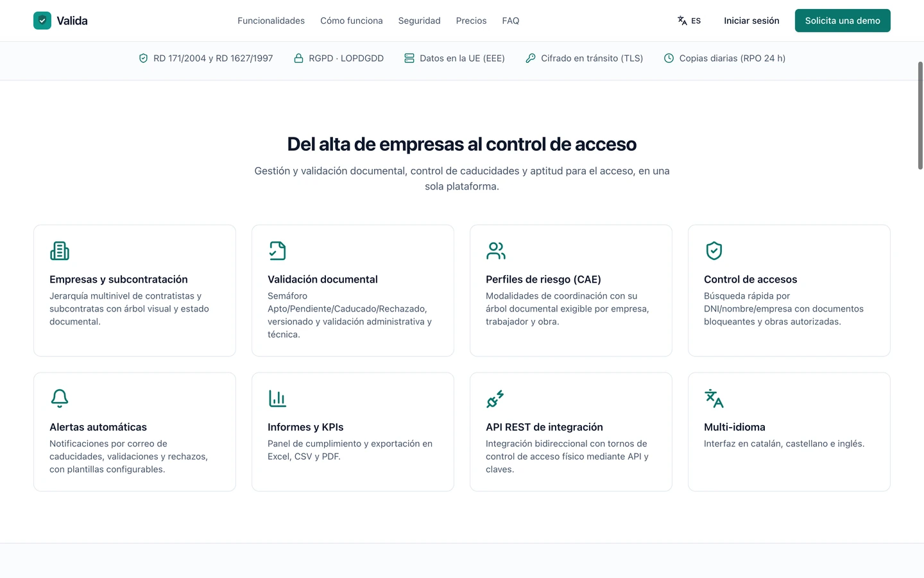Viewport: 924px width, 578px height.
Task: Click the language translate icon beside ES
Action: click(682, 21)
